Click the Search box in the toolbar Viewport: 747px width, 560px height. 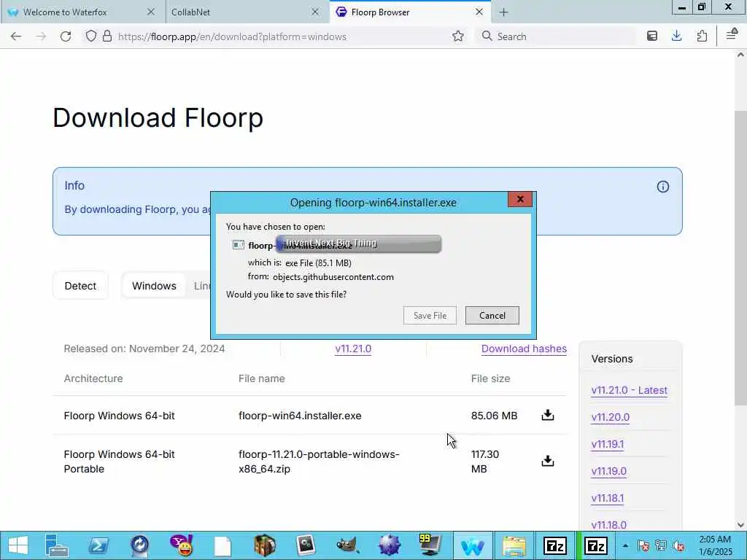click(x=555, y=36)
